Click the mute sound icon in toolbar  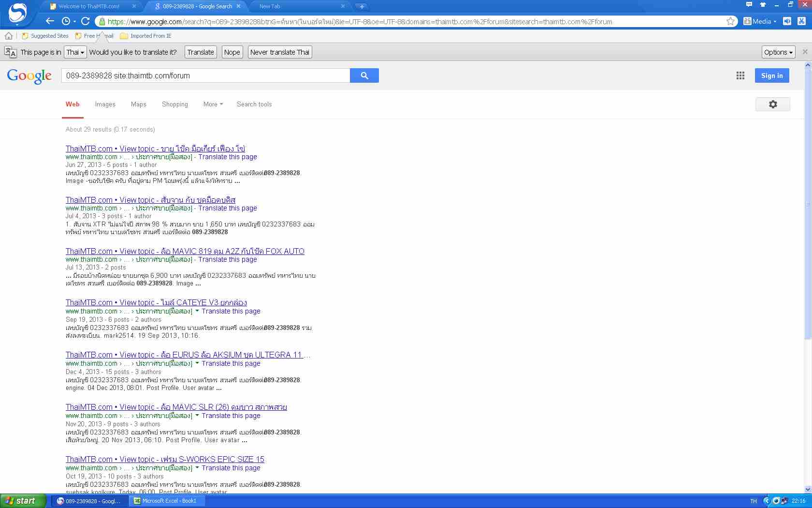pos(787,21)
